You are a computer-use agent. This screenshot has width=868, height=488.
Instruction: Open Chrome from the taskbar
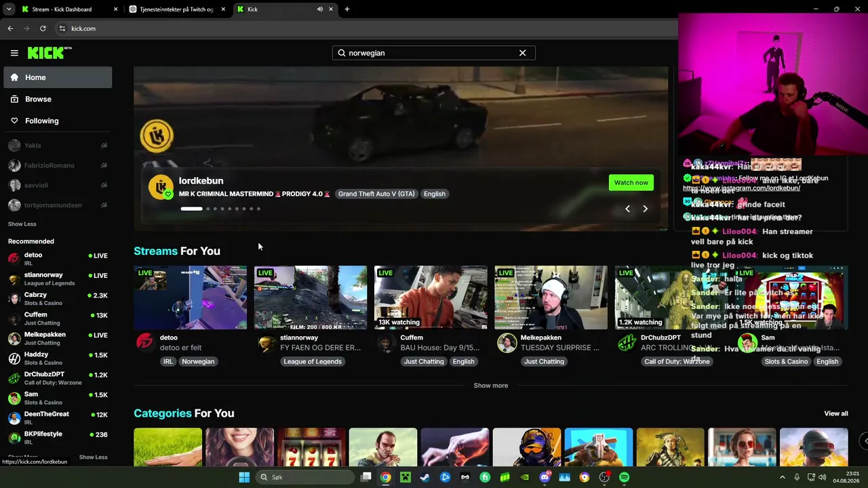click(x=385, y=477)
